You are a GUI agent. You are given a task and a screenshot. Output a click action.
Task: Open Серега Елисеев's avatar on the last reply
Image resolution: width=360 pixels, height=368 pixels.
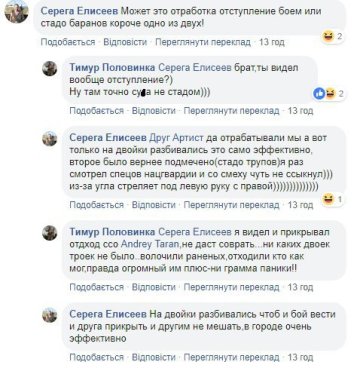tap(50, 315)
